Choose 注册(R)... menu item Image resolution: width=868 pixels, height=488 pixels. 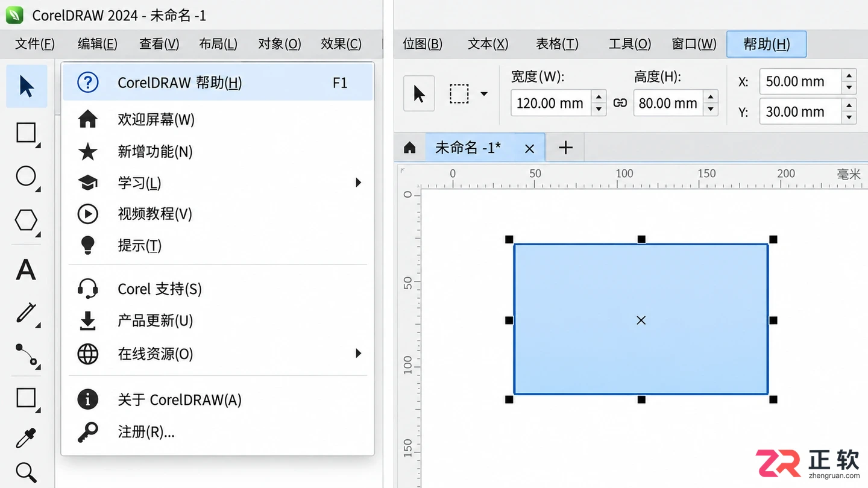[218, 432]
